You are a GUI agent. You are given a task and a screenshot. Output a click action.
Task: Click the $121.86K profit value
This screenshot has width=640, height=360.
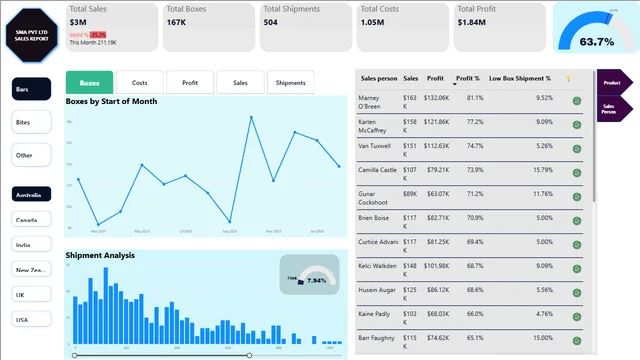(x=436, y=122)
